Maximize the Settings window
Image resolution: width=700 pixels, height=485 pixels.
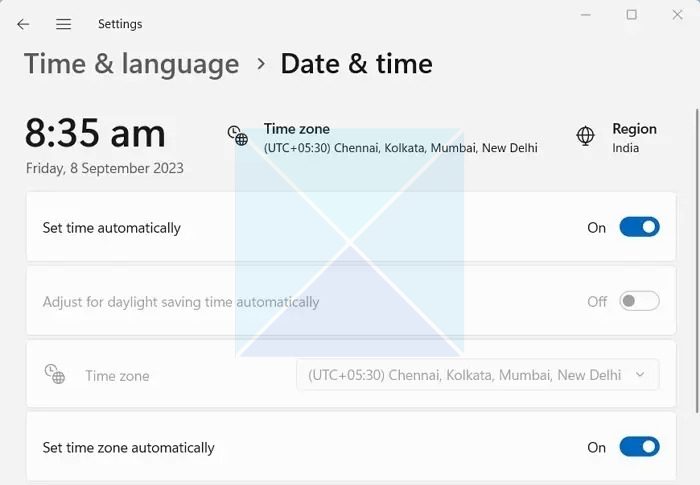click(631, 15)
